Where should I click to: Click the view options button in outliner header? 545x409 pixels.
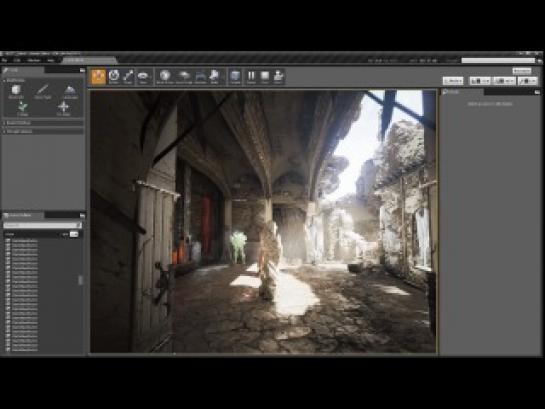click(74, 235)
